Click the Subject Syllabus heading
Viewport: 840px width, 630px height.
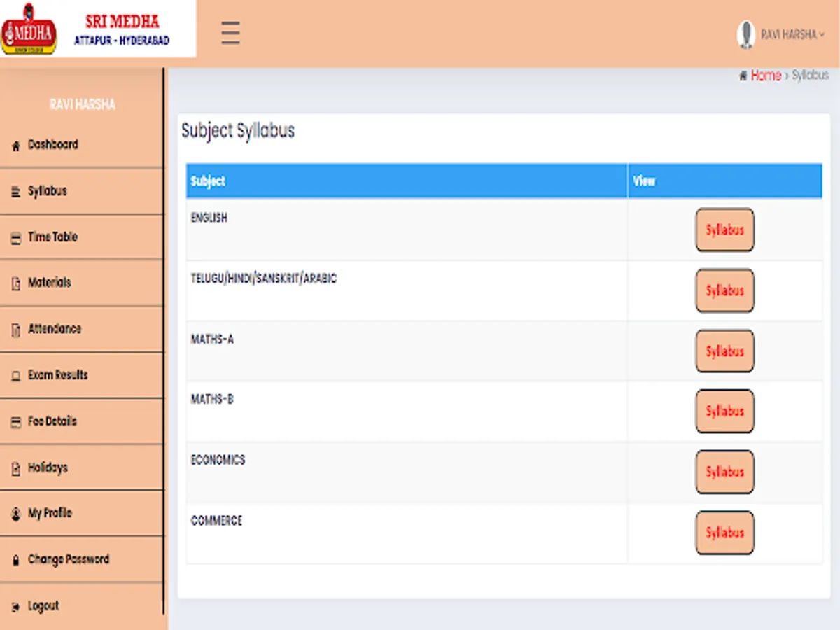238,131
